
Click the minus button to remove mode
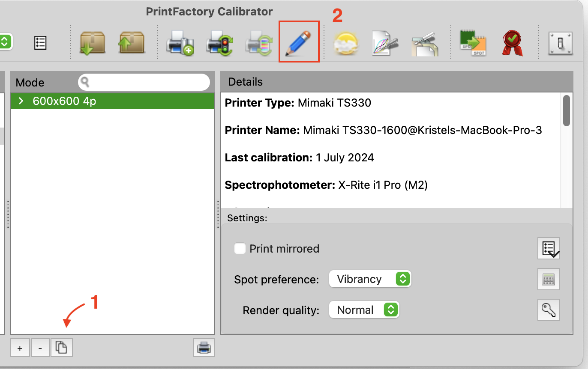click(x=40, y=348)
